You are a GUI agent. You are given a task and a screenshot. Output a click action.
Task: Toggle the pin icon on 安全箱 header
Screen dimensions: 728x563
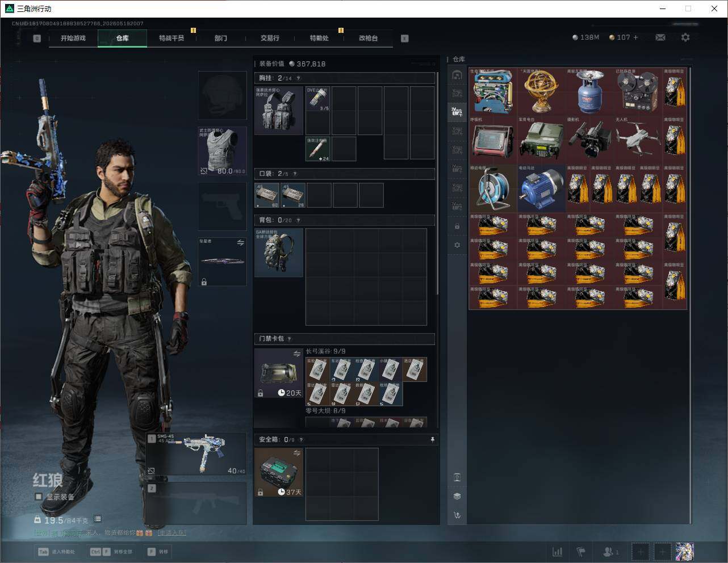[x=432, y=439]
